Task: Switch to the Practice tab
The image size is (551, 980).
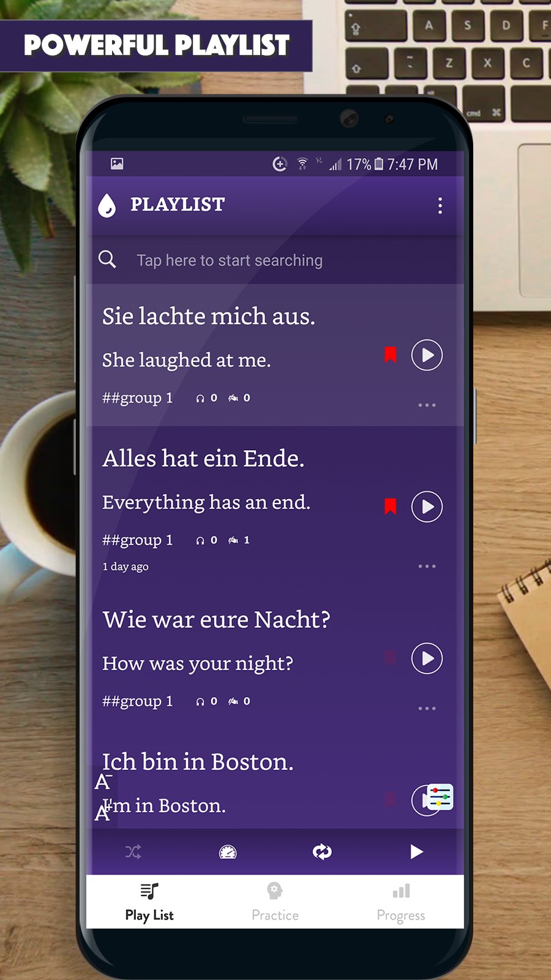Action: (275, 902)
